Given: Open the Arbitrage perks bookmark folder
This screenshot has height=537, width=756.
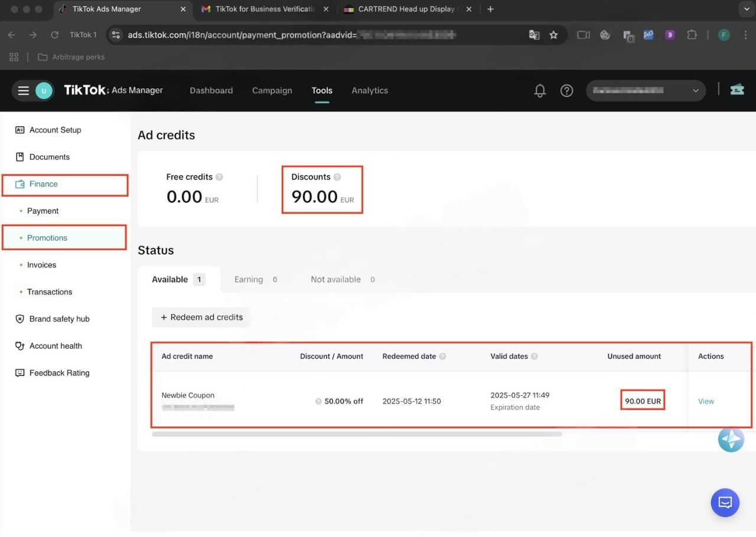Looking at the screenshot, I should [x=71, y=57].
